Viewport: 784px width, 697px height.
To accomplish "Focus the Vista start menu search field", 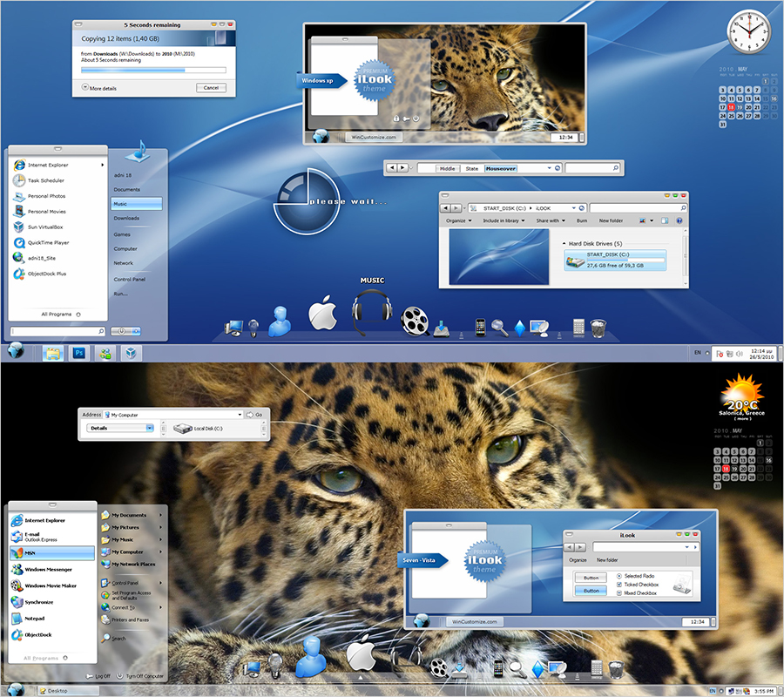I will 58,331.
